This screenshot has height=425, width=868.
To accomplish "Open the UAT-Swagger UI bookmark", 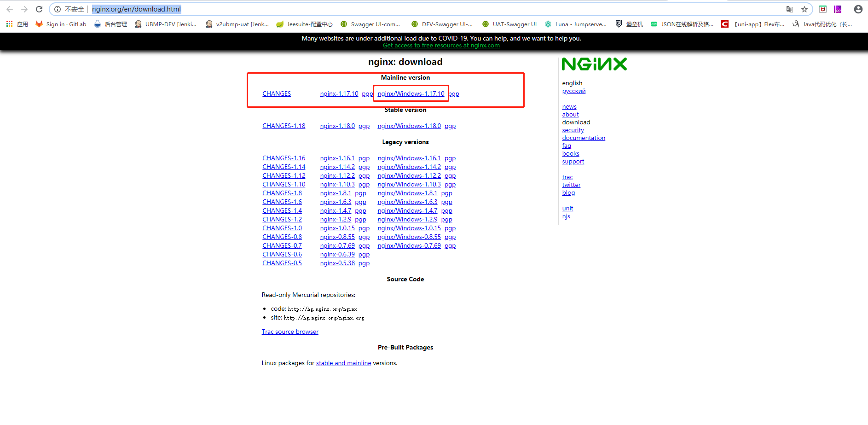I will 514,24.
